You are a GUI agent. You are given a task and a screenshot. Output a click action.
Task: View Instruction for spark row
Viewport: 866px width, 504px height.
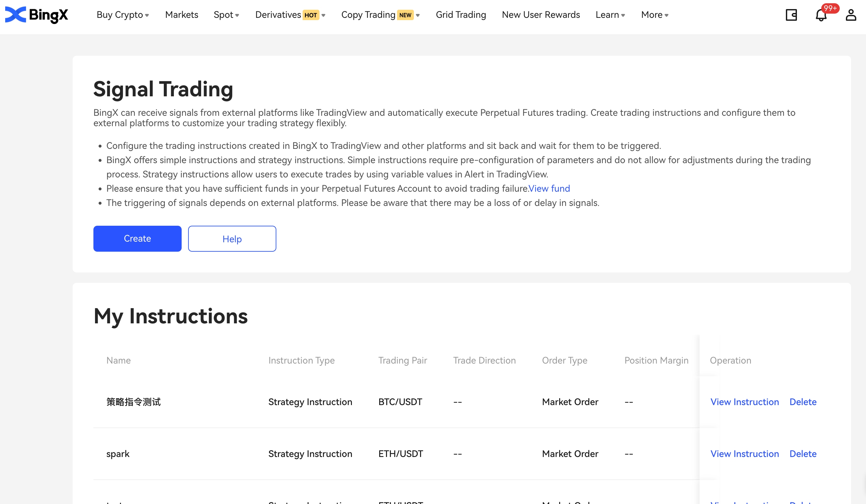click(744, 453)
